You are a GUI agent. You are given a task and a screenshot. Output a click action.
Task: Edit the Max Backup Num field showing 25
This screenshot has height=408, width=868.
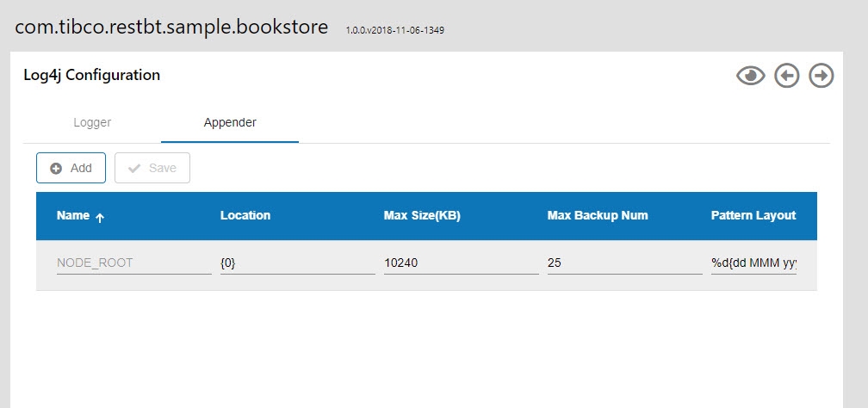click(625, 263)
